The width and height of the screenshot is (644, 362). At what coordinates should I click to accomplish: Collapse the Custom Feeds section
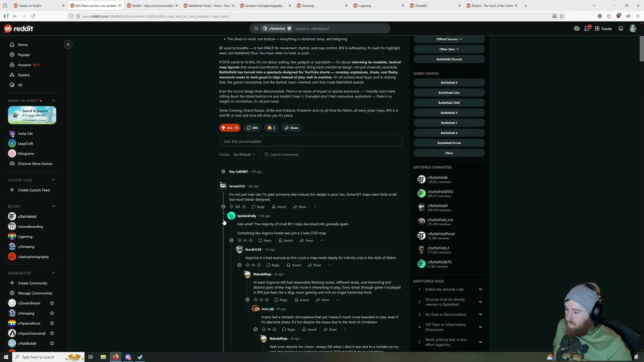pyautogui.click(x=53, y=180)
